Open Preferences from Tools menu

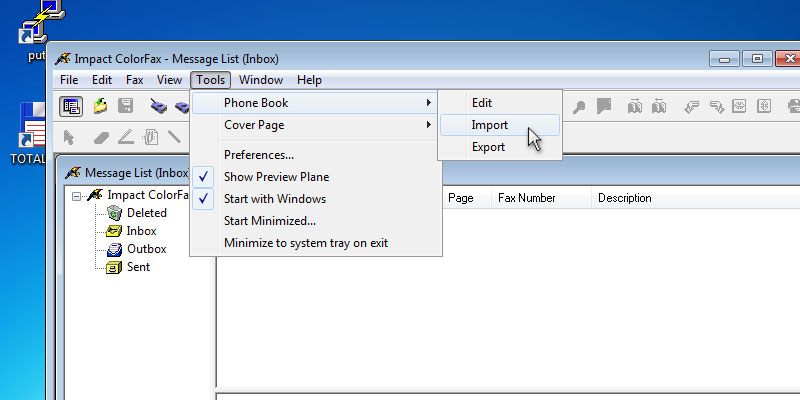pyautogui.click(x=258, y=155)
